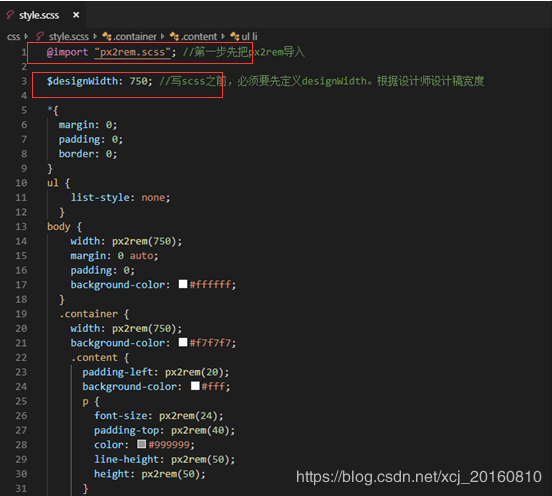Open the #ffffff color swatch on line 17

pos(183,284)
